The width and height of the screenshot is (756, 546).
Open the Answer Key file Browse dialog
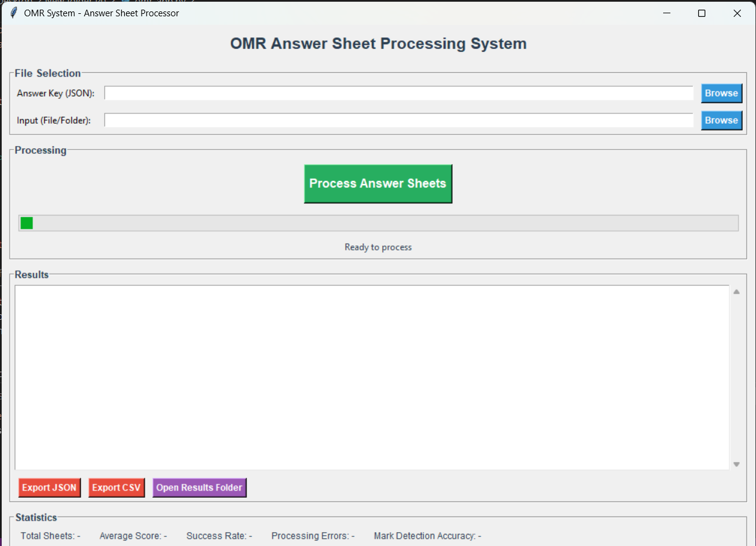(721, 93)
